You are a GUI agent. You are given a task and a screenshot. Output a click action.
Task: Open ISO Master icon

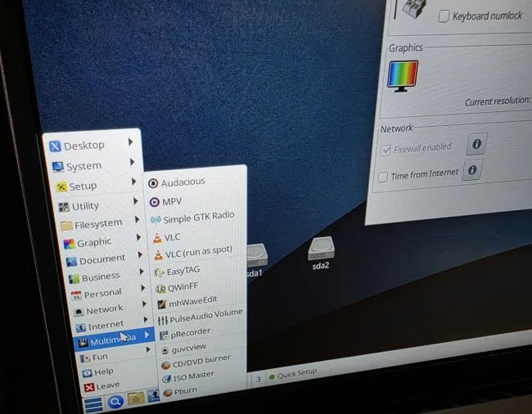click(167, 379)
